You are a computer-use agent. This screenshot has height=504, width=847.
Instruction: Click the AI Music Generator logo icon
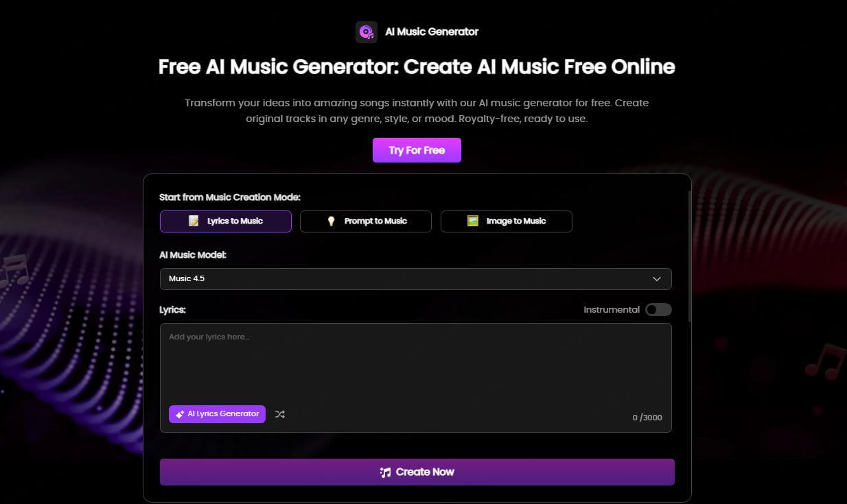(366, 32)
